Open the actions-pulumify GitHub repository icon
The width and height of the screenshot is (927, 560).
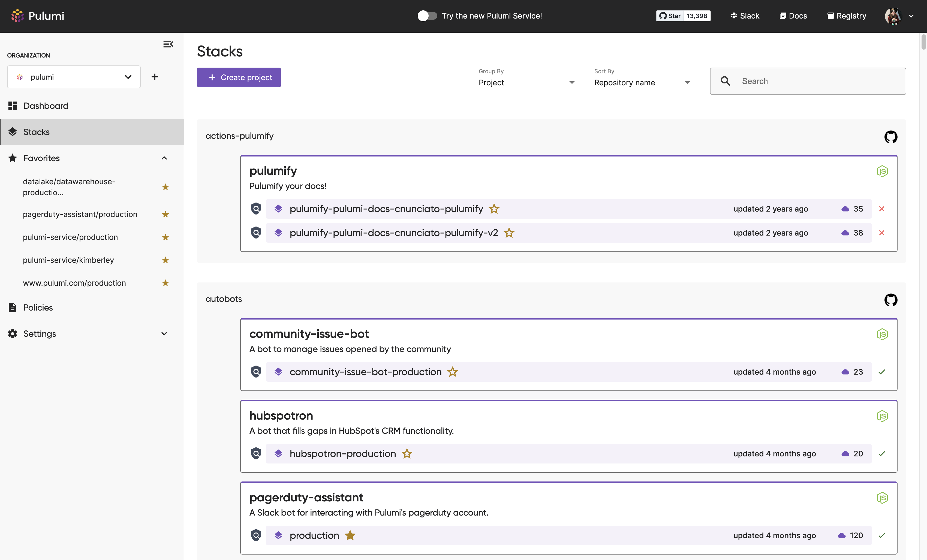coord(890,137)
